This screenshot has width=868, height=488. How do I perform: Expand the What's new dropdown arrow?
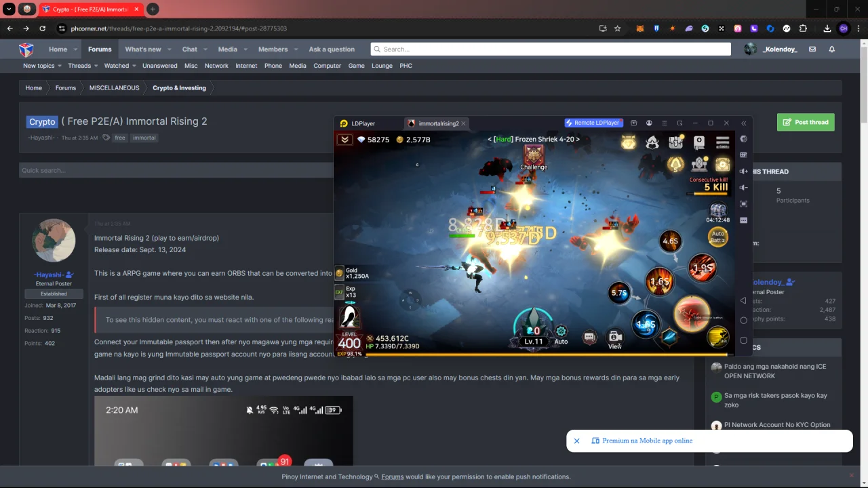(x=169, y=49)
